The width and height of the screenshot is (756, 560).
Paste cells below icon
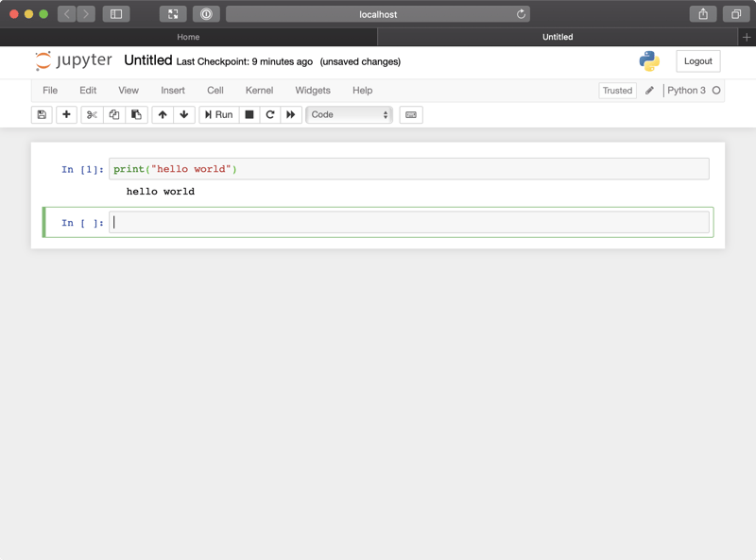(x=136, y=114)
